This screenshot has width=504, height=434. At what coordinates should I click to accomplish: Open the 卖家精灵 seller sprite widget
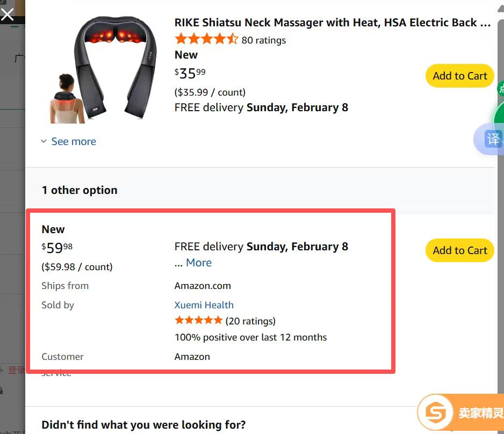[462, 413]
